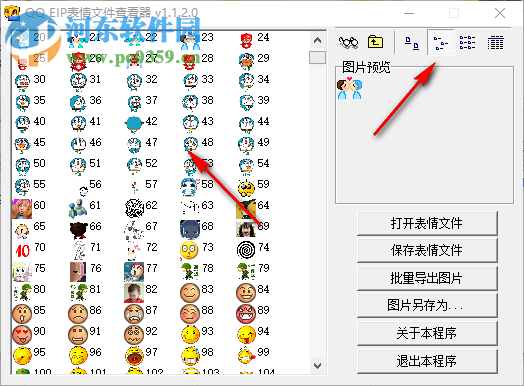Click the glasses view icon in toolbar
This screenshot has height=386, width=524.
point(349,42)
